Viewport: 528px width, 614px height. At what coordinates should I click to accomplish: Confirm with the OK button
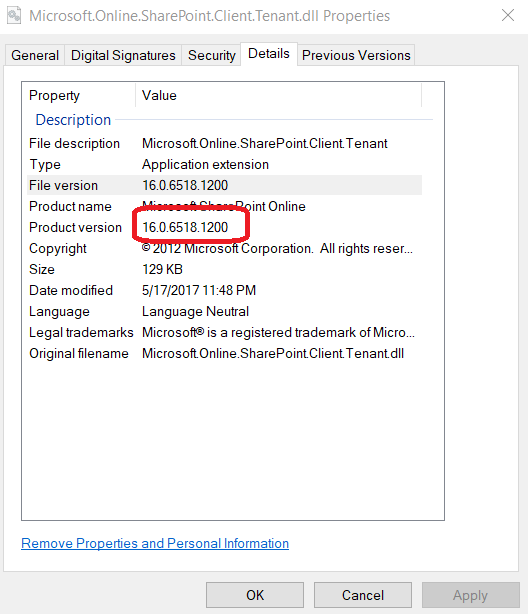(x=255, y=595)
